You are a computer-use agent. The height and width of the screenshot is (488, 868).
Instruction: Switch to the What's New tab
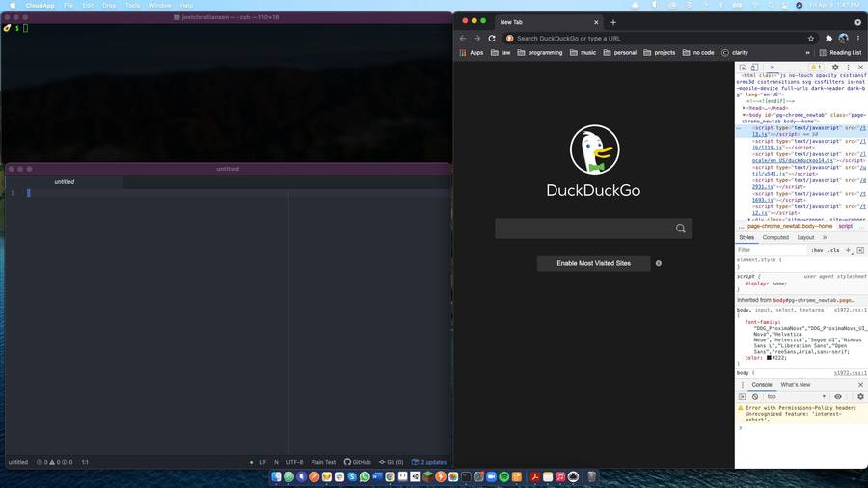coord(796,385)
